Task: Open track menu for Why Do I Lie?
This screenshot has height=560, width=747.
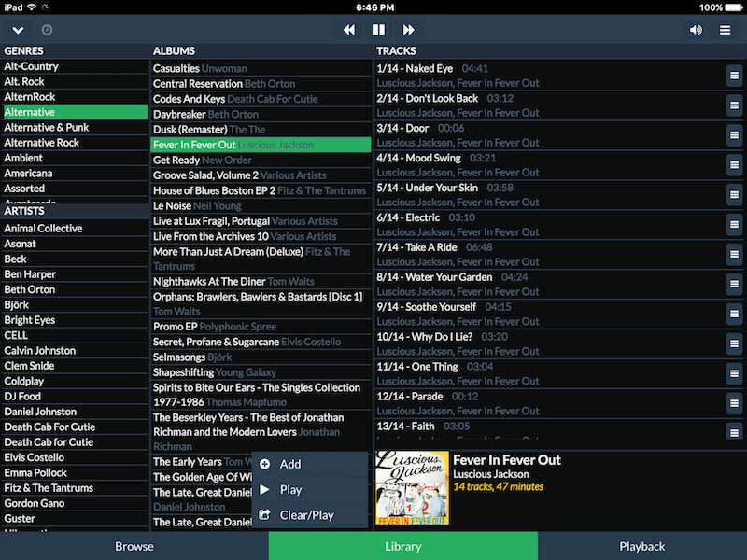Action: pos(734,343)
